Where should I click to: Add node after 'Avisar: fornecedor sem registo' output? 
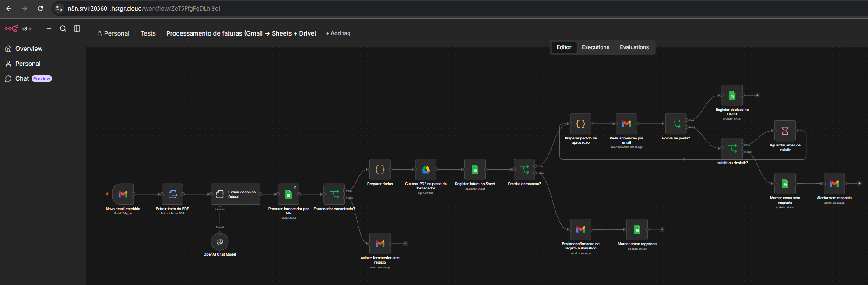(x=405, y=243)
